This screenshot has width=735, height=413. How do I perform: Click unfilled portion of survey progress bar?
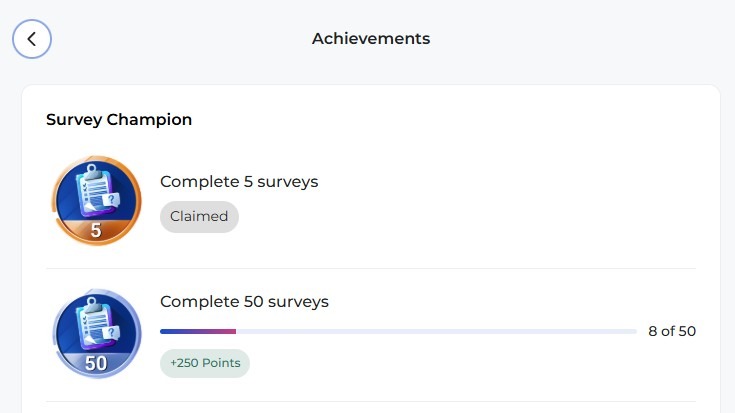[x=436, y=331]
